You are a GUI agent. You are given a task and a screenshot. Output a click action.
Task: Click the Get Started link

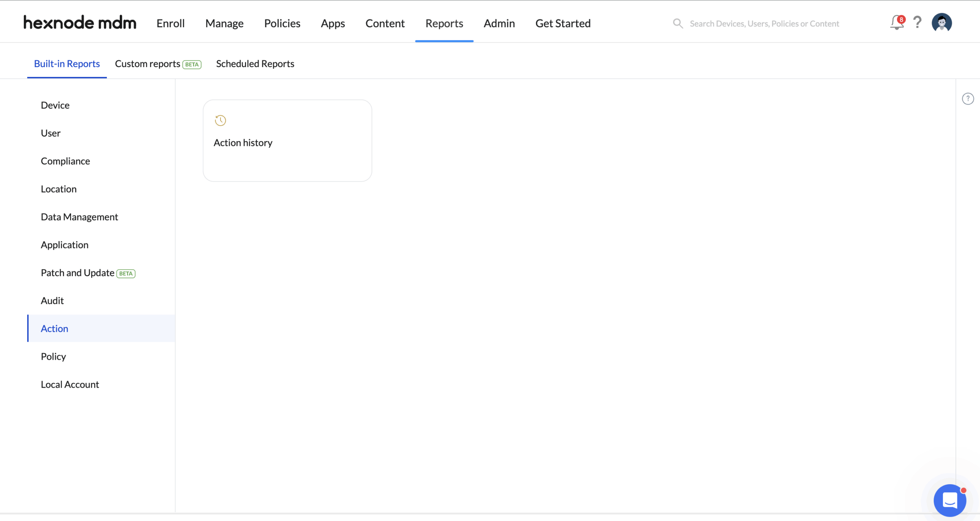(x=563, y=23)
